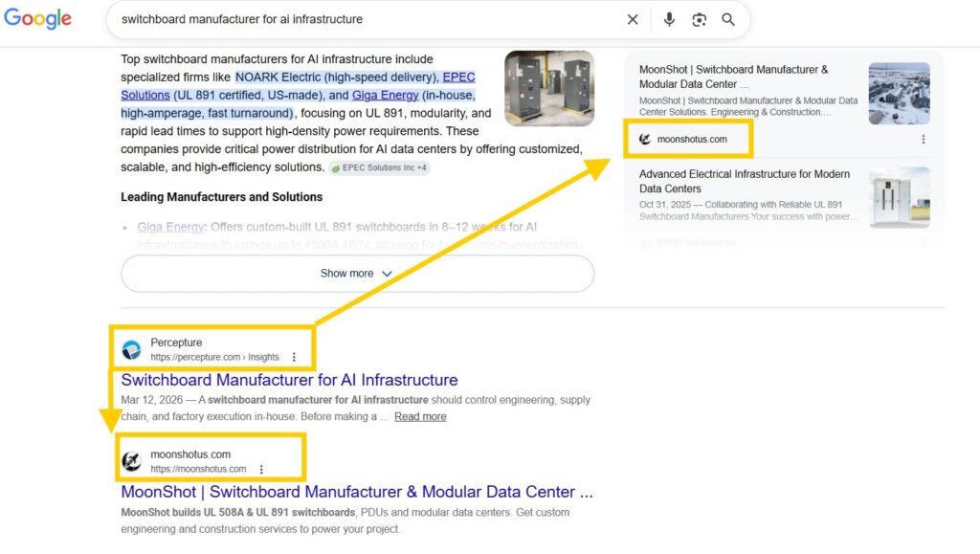Screen dimensions: 980x554
Task: Click moonshotus.com label in source card
Action: point(692,140)
